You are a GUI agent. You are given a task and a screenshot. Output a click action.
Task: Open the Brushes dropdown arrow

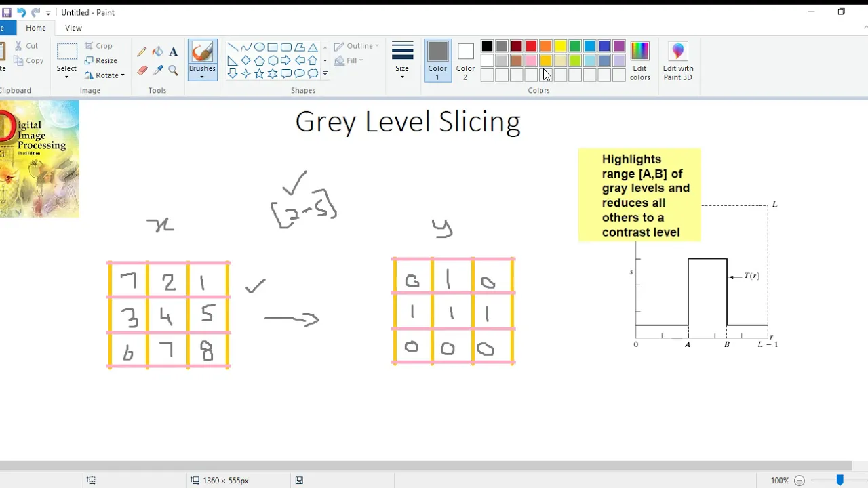pos(202,76)
